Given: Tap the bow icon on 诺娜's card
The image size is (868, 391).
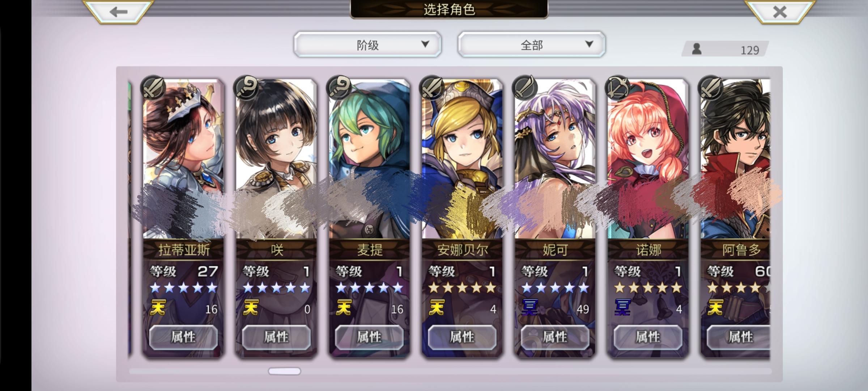Looking at the screenshot, I should [618, 88].
